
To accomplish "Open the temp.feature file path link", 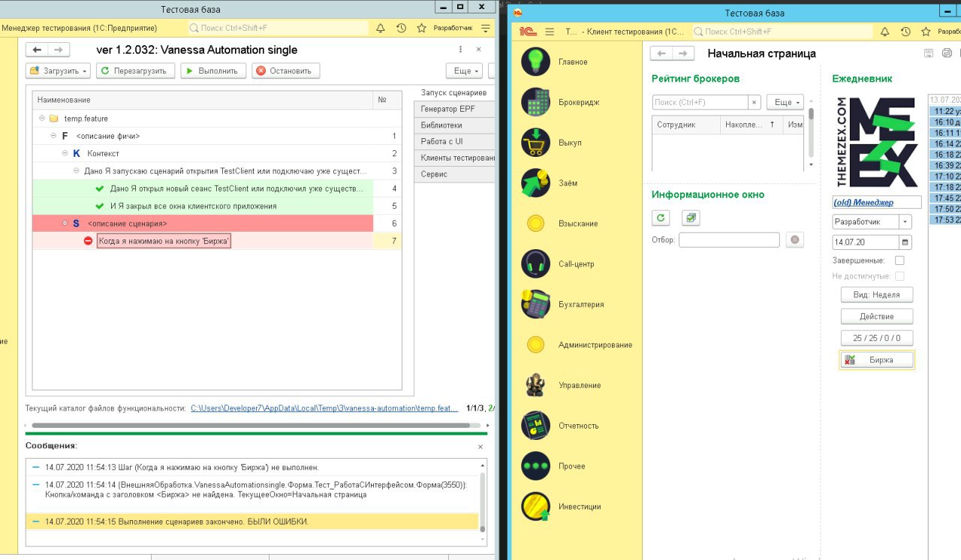I will point(324,408).
